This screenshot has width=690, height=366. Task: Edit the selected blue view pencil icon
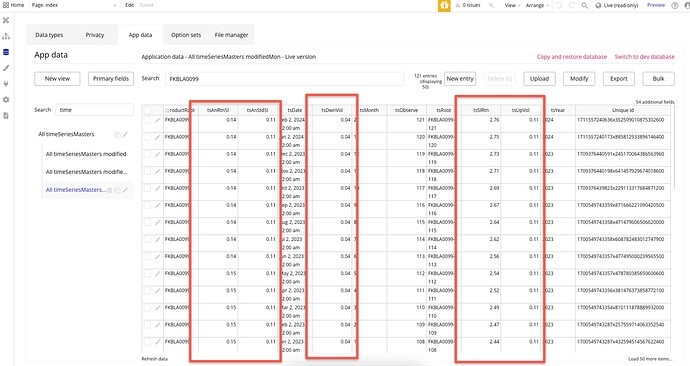point(125,190)
